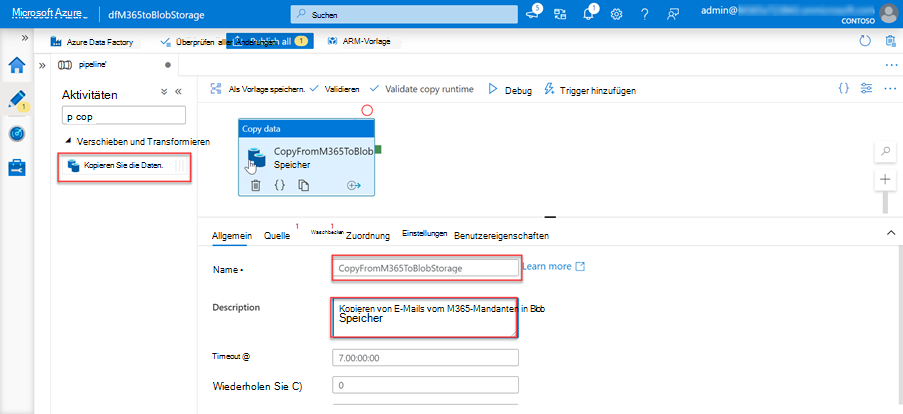903x414 pixels.
Task: Collapse Verschieben und Transformieren category
Action: [68, 141]
